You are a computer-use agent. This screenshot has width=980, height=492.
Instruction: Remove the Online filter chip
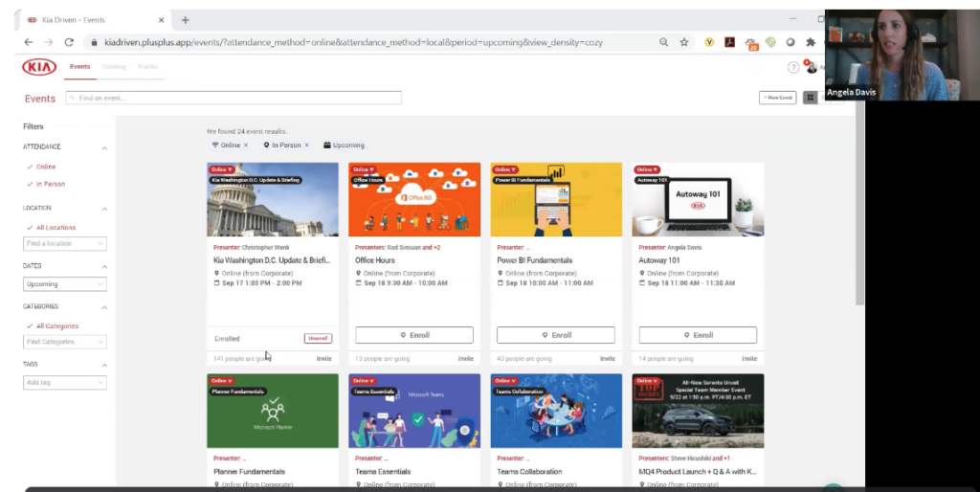point(246,145)
